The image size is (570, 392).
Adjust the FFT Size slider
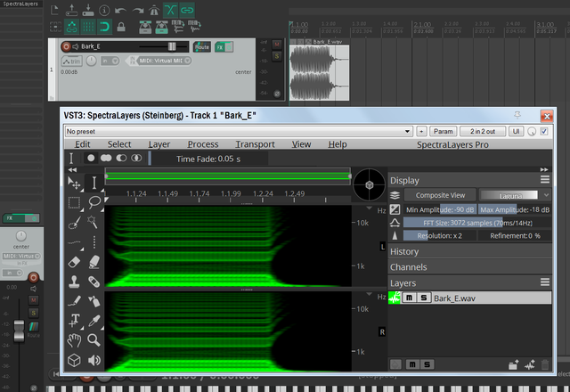[477, 223]
